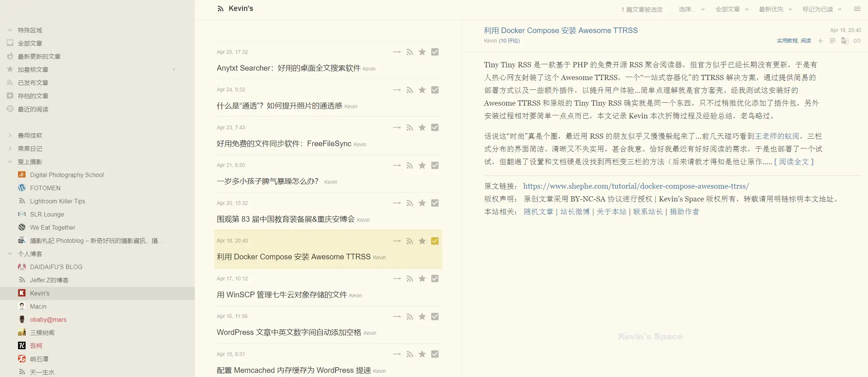Click the list view icon in article header

pos(832,41)
